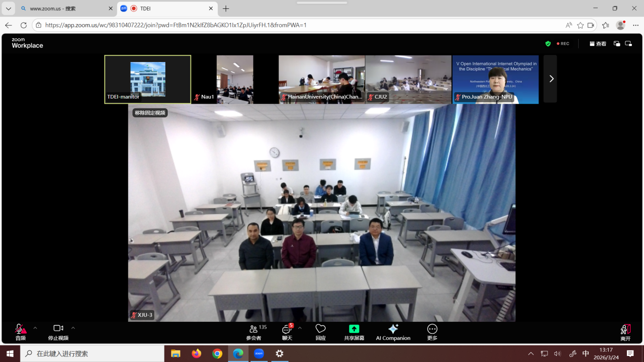Expand the audio options chevron
The height and width of the screenshot is (362, 644).
(35, 328)
